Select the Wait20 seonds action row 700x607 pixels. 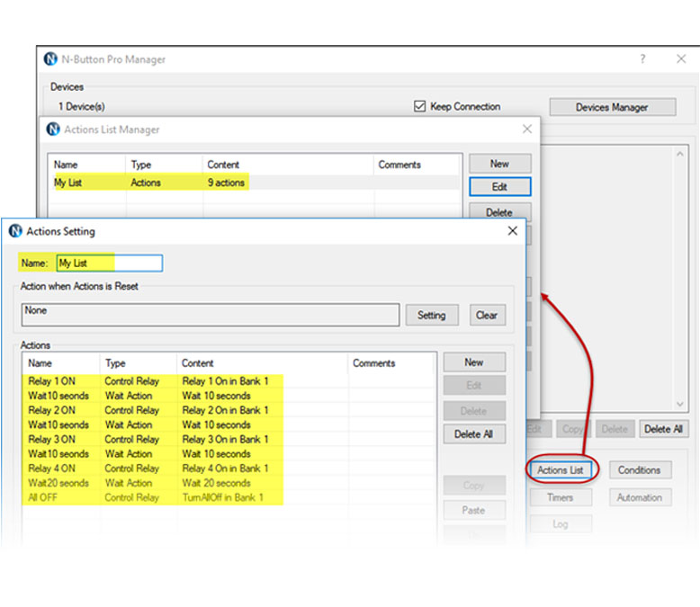229,483
